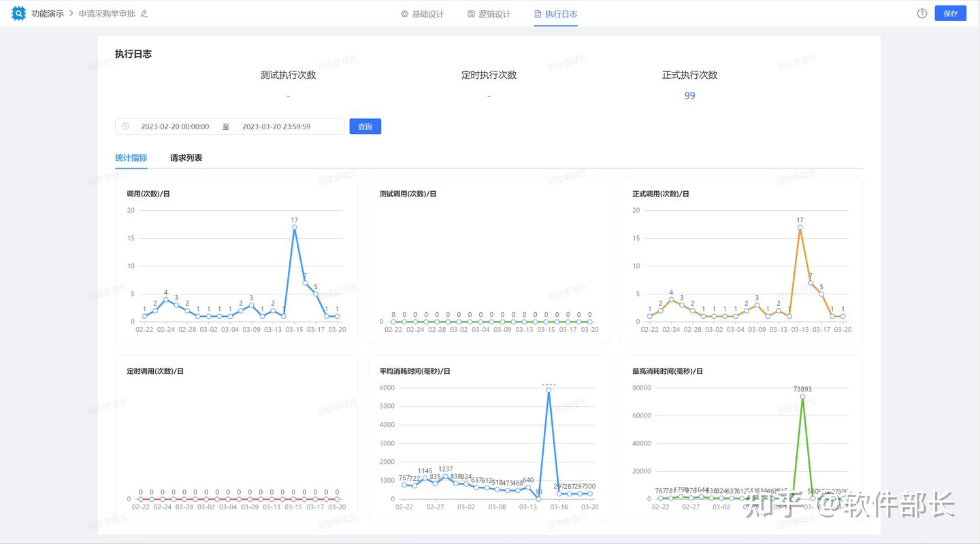Click the blue 保存 button
The image size is (980, 544).
(x=950, y=14)
